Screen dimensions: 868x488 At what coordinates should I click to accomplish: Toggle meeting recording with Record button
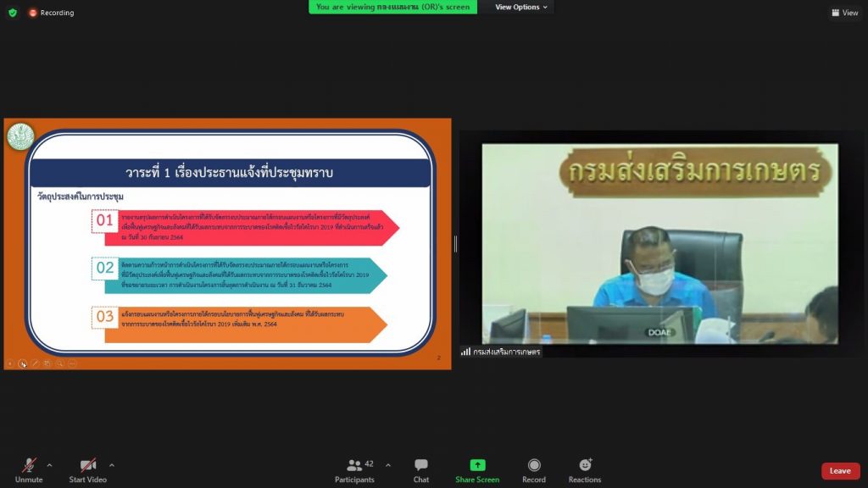pyautogui.click(x=534, y=469)
